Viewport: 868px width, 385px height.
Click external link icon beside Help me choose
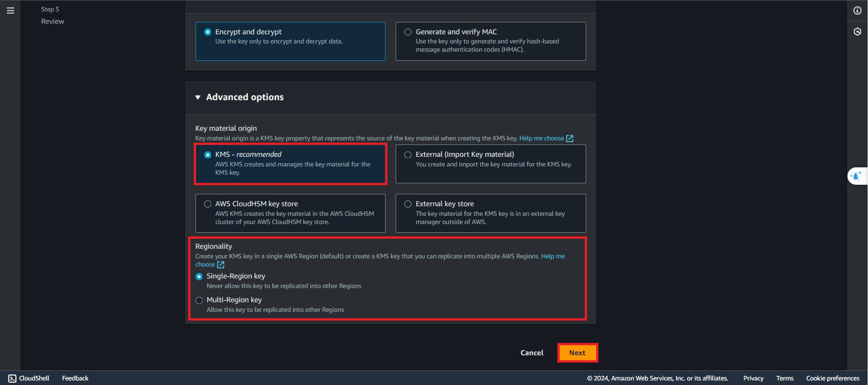pos(570,139)
